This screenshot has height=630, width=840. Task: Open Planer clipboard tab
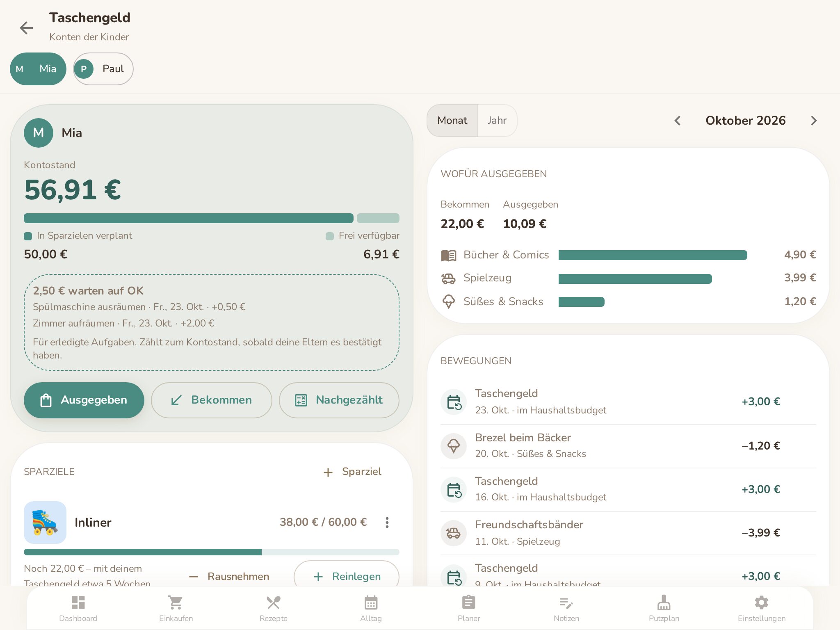(469, 609)
